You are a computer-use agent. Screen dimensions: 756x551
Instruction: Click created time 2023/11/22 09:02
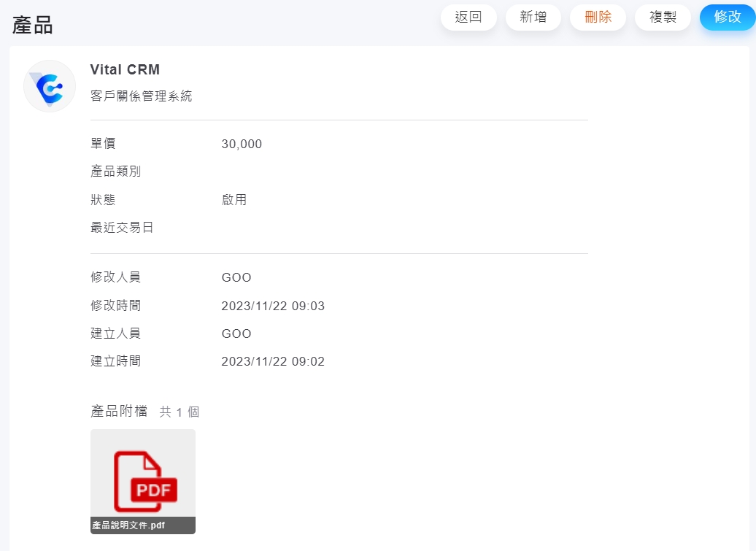click(273, 361)
